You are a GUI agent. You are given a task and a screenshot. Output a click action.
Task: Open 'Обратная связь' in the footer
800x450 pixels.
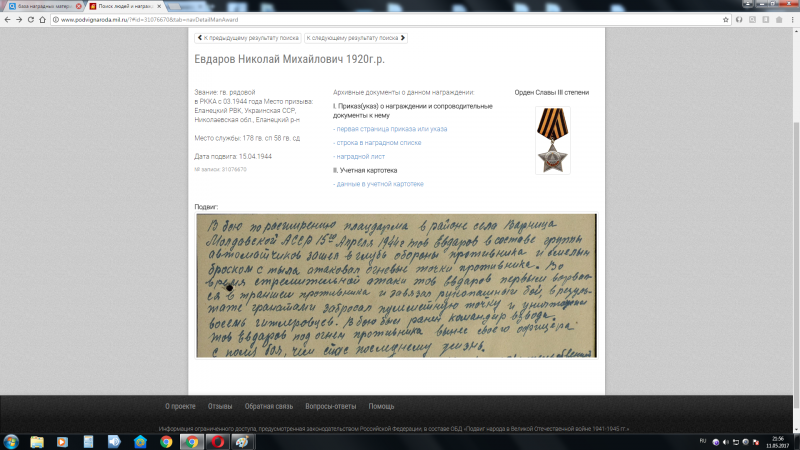pos(269,407)
